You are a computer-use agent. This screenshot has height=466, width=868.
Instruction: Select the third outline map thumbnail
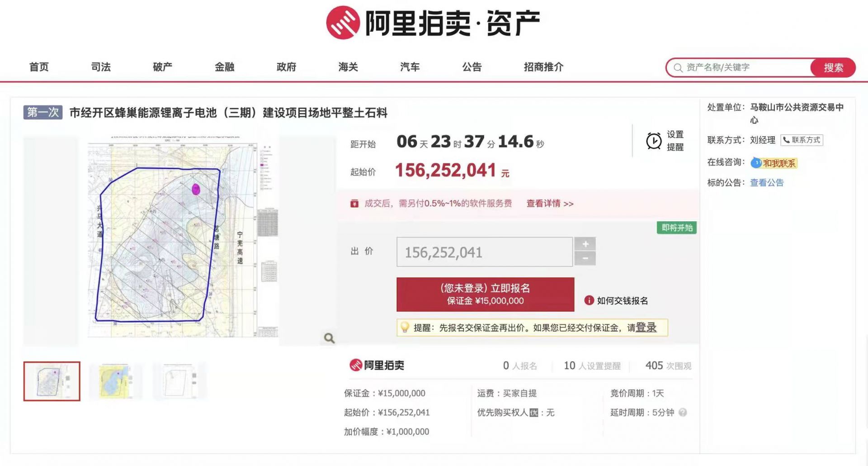(180, 381)
